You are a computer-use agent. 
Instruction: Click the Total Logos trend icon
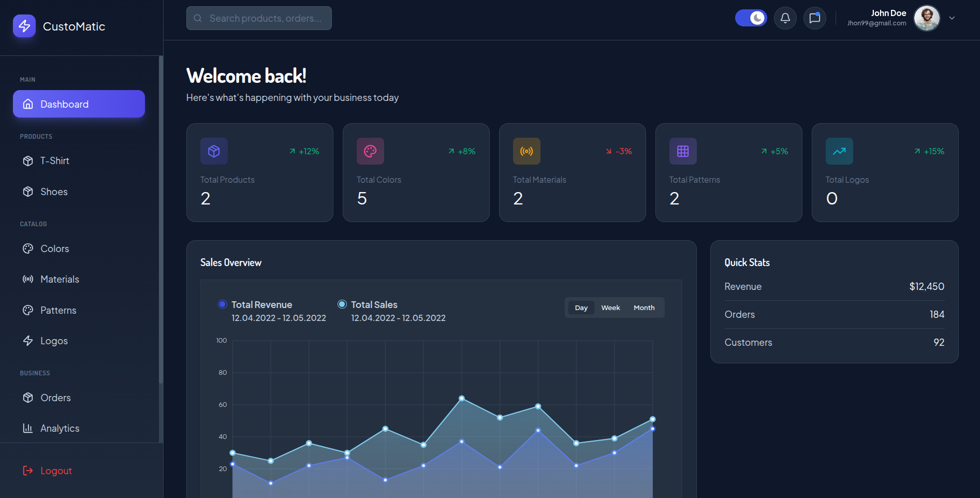tap(839, 151)
